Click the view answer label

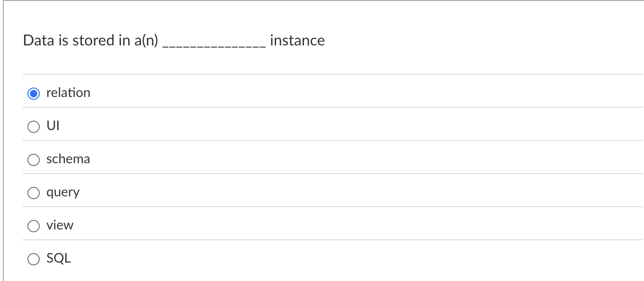coord(60,225)
